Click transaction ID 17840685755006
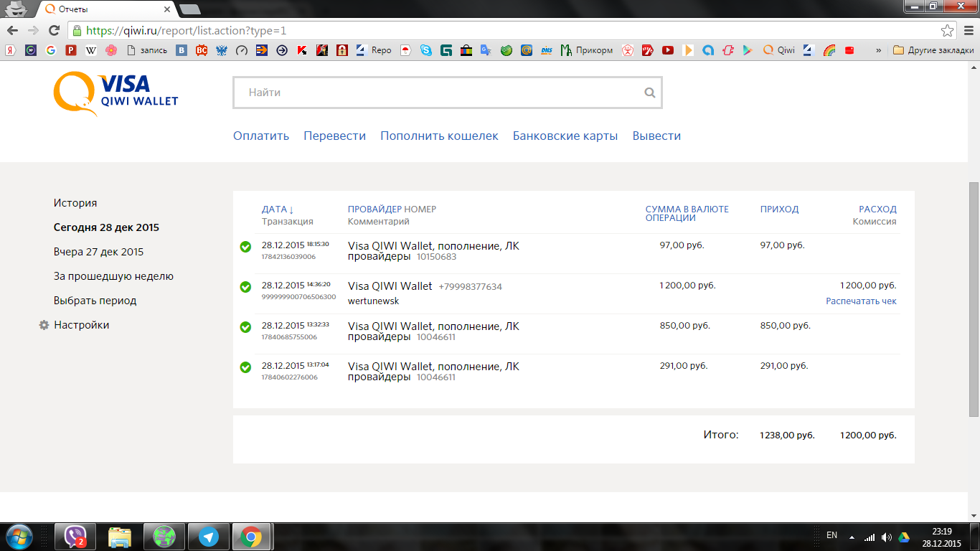980x551 pixels. pyautogui.click(x=289, y=337)
